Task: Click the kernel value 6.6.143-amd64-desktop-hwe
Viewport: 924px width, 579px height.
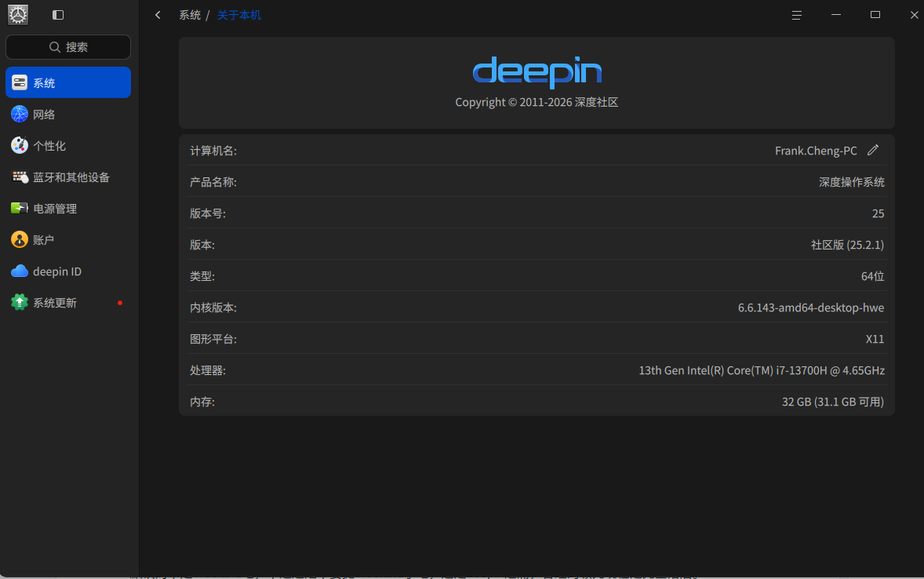Action: tap(811, 308)
